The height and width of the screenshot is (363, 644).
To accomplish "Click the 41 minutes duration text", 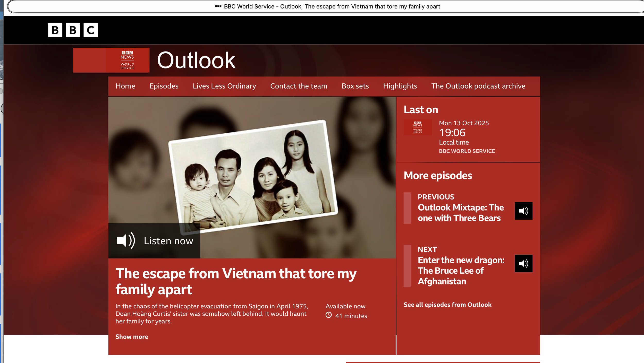I will click(x=351, y=316).
